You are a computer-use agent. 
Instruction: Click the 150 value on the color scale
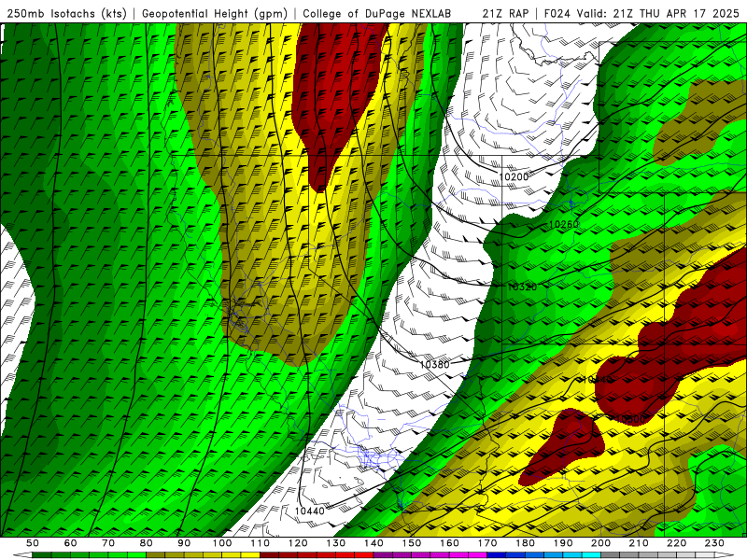pos(412,543)
